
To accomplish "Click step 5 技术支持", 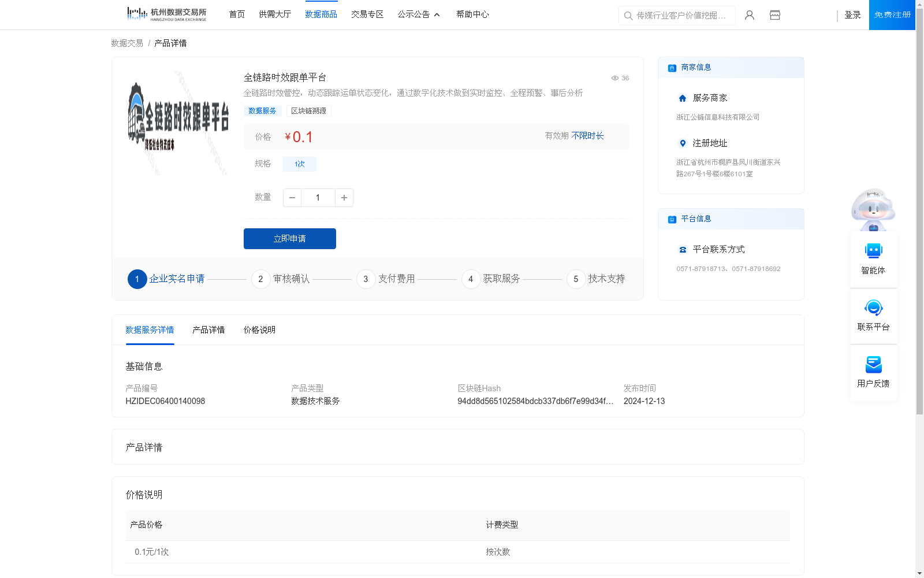I will (x=596, y=279).
